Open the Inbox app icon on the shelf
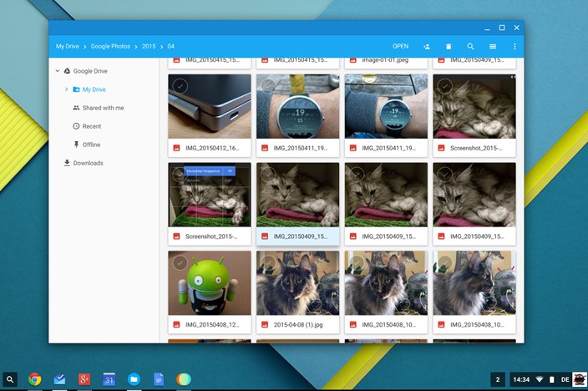The image size is (588, 391). pos(59,379)
